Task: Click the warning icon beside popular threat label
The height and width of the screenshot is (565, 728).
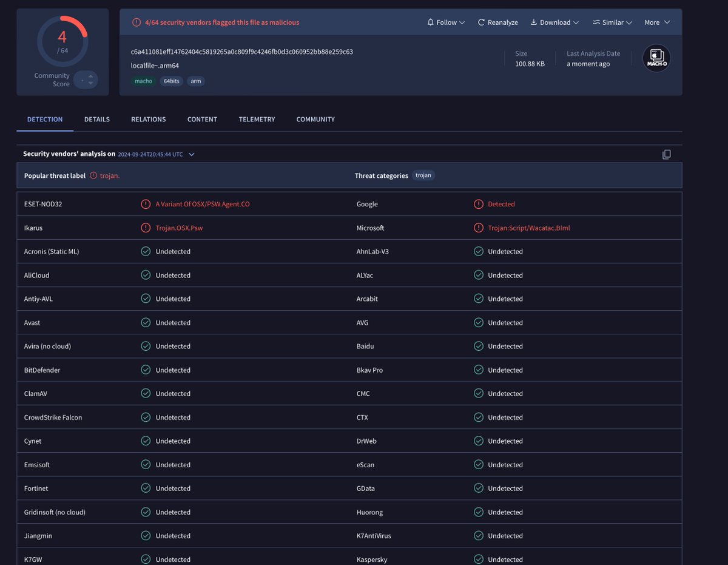Action: [93, 175]
